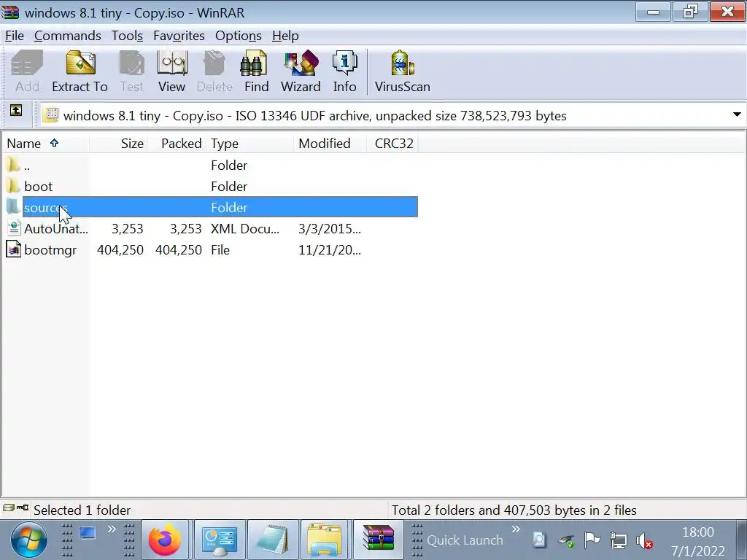Image resolution: width=747 pixels, height=560 pixels.
Task: Select the bootmgr file icon
Action: [x=13, y=249]
